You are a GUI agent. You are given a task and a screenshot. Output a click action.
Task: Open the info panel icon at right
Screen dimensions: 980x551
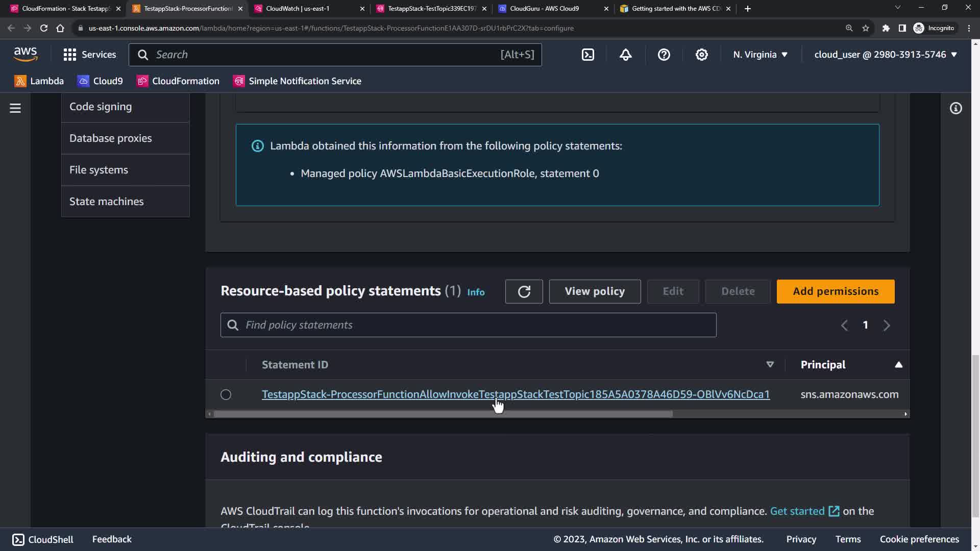tap(955, 108)
